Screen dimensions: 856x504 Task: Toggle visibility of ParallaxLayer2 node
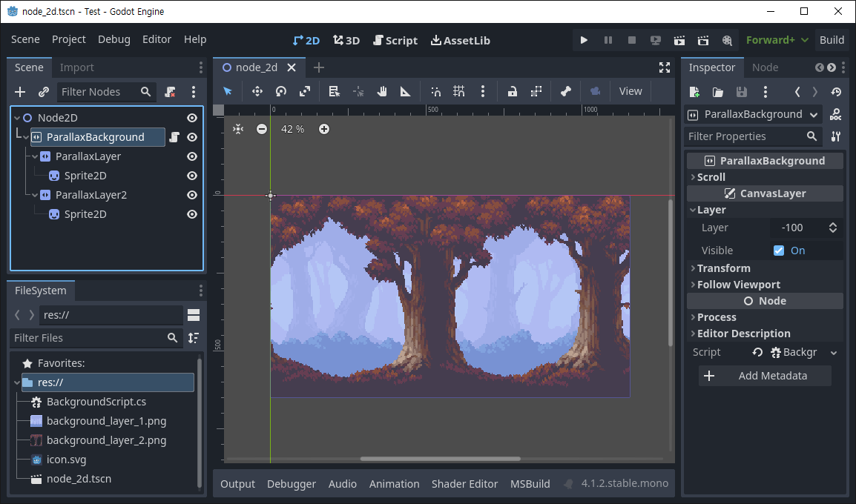(192, 195)
